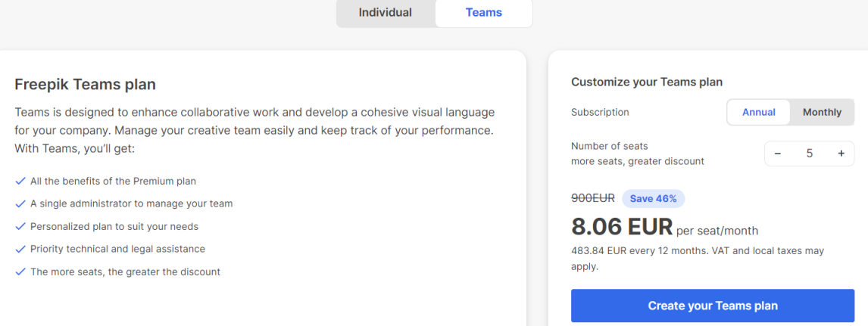Choose Annual subscription billing
The height and width of the screenshot is (326, 868).
pyautogui.click(x=758, y=112)
